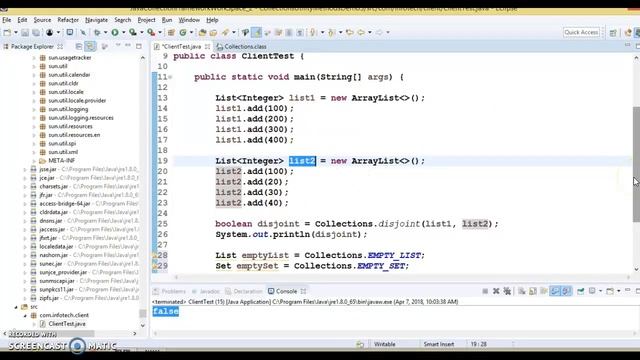Click the Save toolbar icon
Image resolution: width=640 pixels, height=360 pixels.
(25, 32)
